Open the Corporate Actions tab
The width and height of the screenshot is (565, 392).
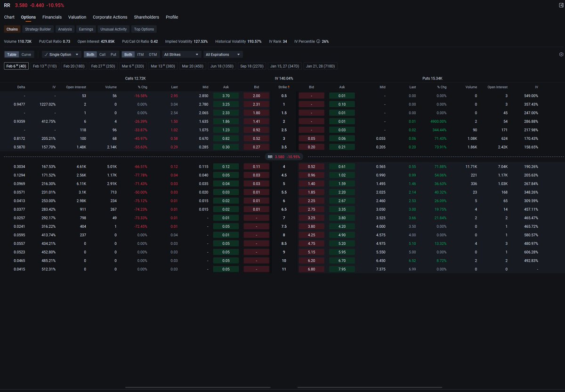click(110, 17)
